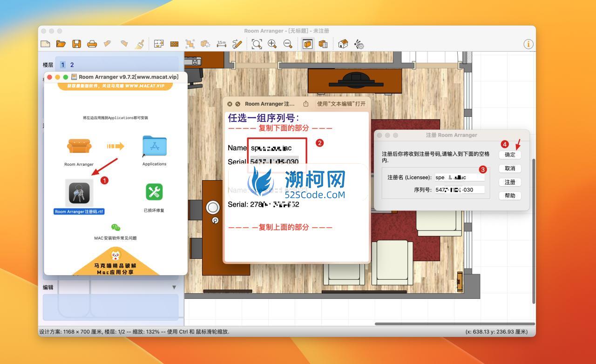Switch to floor 2 tab
596x364 pixels.
point(72,65)
